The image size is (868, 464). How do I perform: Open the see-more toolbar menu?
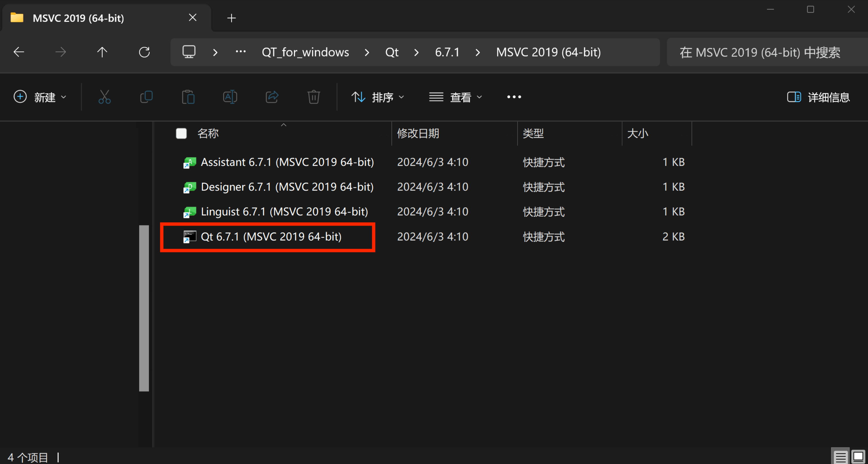click(513, 97)
